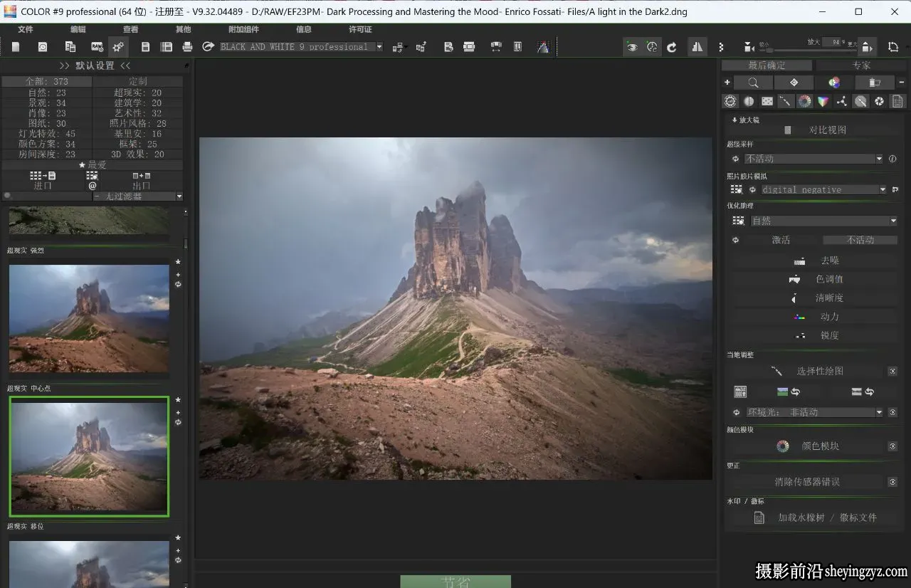911x588 pixels.
Task: Open the 超级采样 不活动 dropdown
Action: [813, 159]
